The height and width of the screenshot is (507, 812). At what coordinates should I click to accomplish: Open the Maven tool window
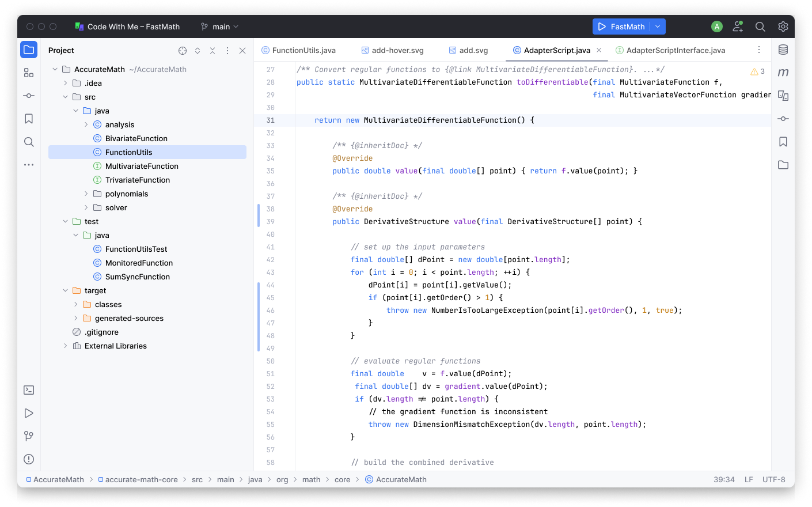click(783, 73)
